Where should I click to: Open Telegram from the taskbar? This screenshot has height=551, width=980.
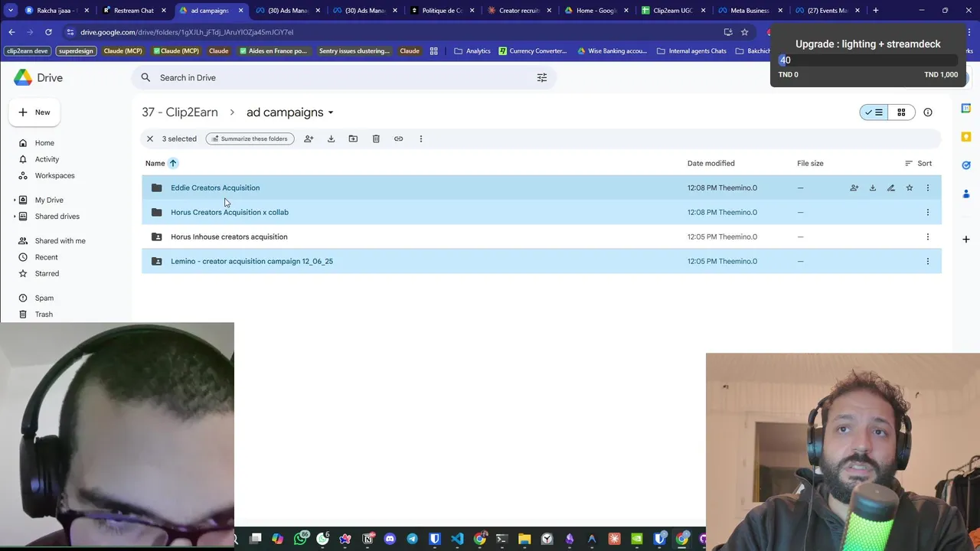coord(412,539)
